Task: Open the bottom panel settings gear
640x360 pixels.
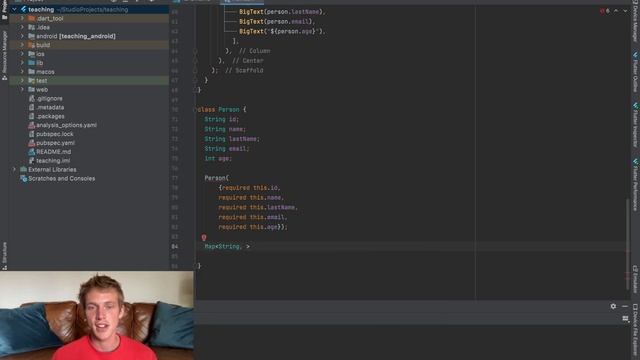Action: [613, 306]
